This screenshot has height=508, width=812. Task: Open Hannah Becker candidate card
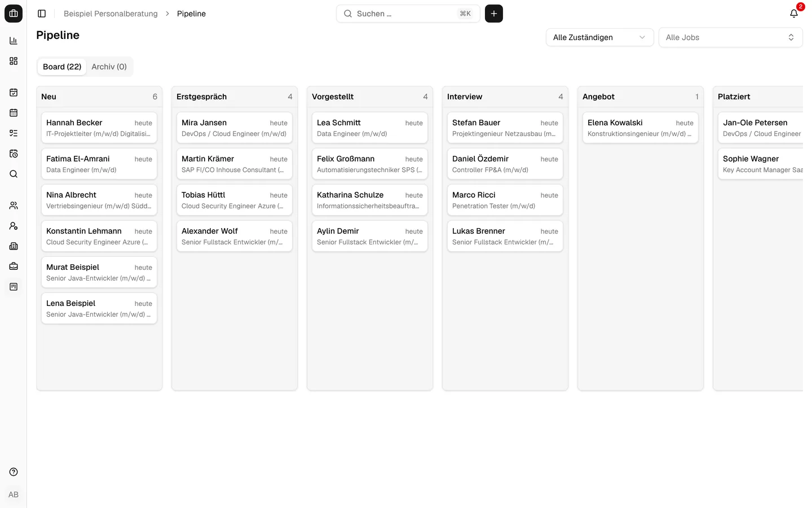click(x=99, y=128)
